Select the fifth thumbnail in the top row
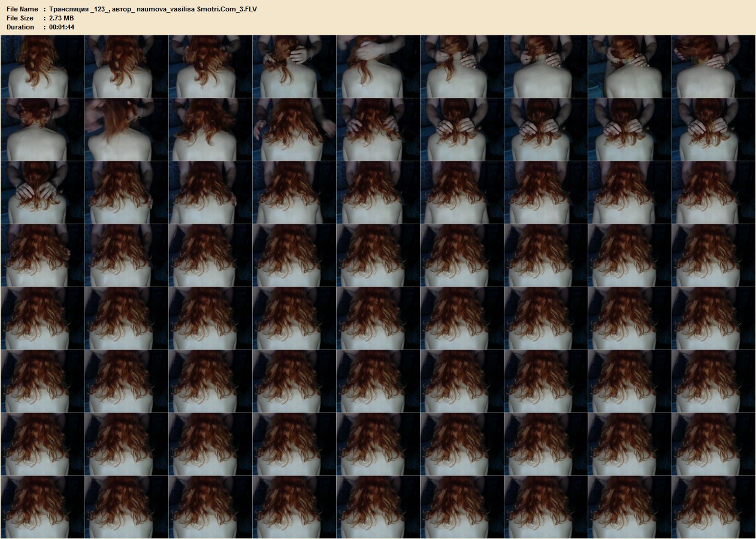This screenshot has height=539, width=756. coord(378,67)
